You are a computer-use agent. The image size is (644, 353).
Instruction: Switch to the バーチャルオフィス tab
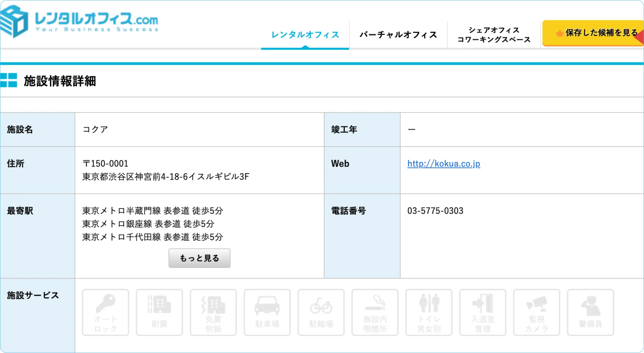(398, 34)
